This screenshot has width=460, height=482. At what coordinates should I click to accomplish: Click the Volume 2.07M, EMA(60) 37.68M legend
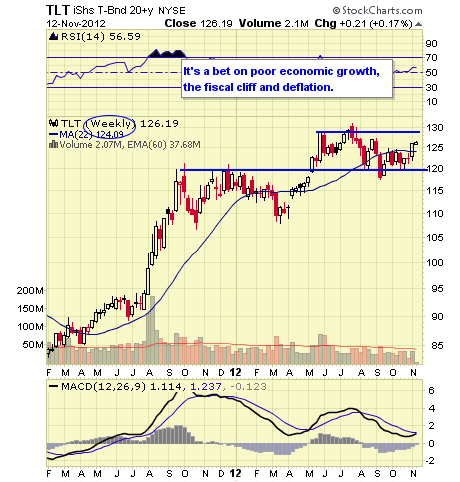pyautogui.click(x=130, y=145)
